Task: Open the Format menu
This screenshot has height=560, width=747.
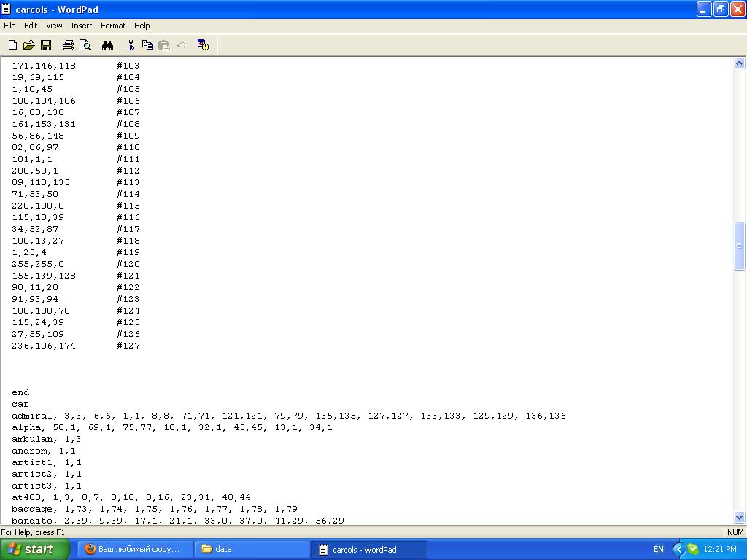Action: [x=113, y=26]
